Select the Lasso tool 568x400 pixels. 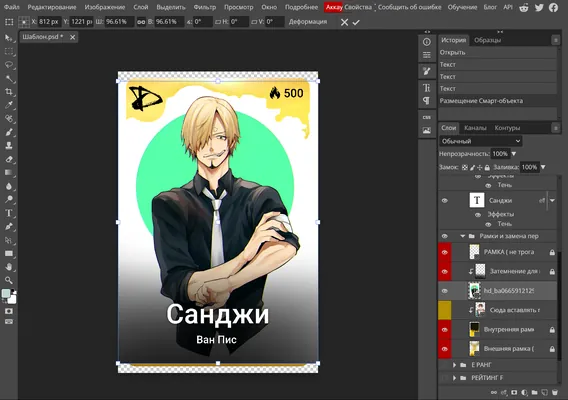coord(9,65)
